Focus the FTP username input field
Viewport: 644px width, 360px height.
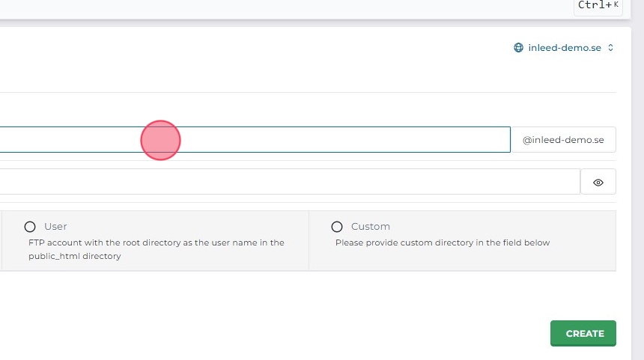pyautogui.click(x=255, y=140)
